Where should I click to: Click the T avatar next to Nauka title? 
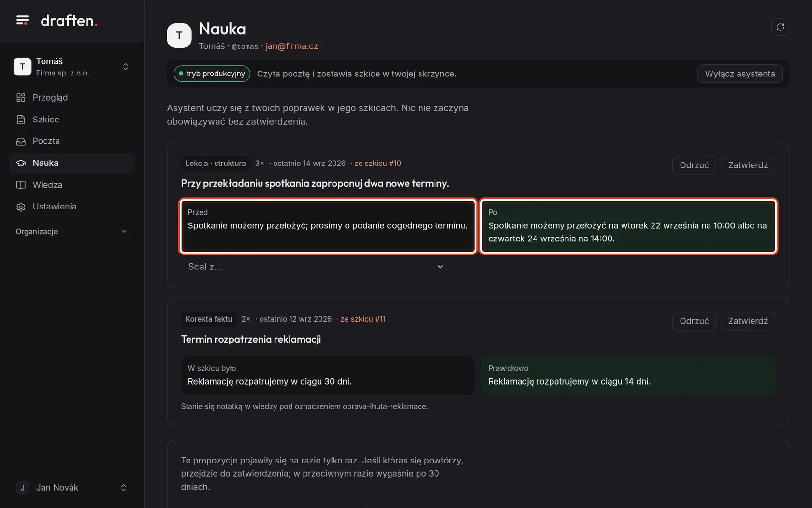pos(179,35)
